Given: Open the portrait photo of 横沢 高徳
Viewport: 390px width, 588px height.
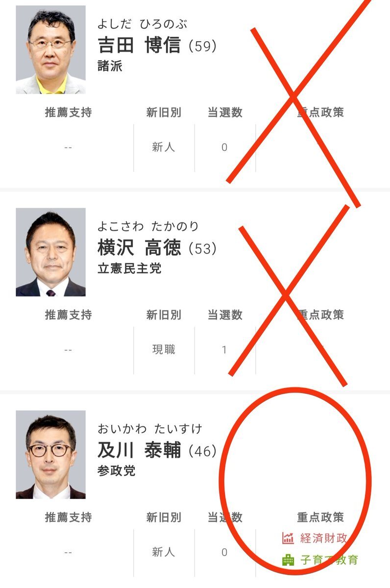Looking at the screenshot, I should [50, 252].
